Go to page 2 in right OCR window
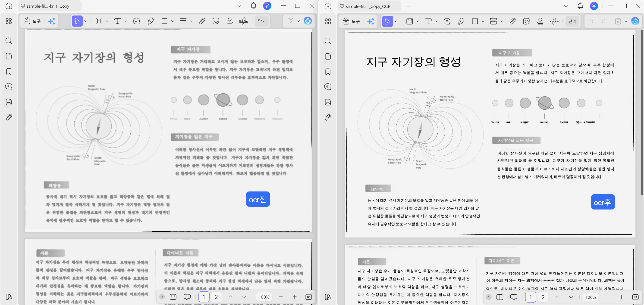This screenshot has height=305, width=644. (x=543, y=297)
